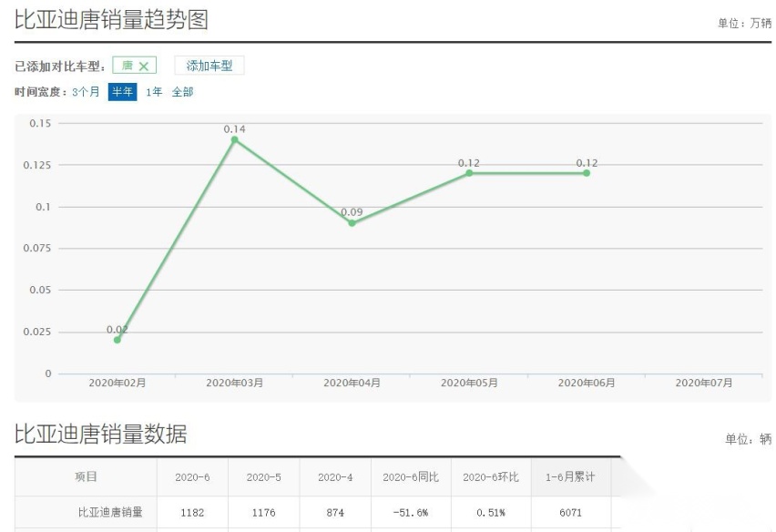Click the 1182 sales cell
776x532 pixels.
click(192, 513)
